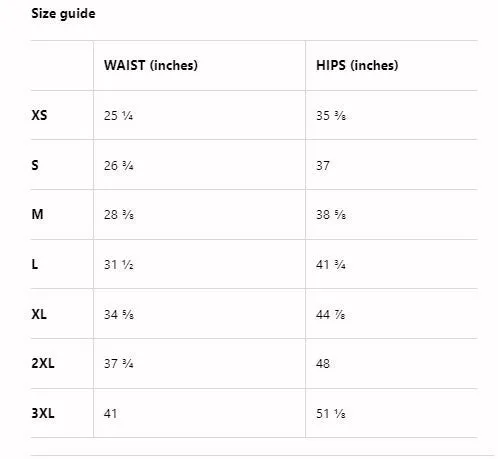The height and width of the screenshot is (459, 498).
Task: Select the 48 hips value for 2XL
Action: coord(323,363)
